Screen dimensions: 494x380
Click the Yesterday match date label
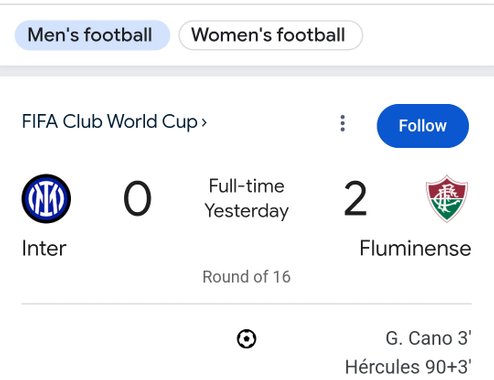point(247,211)
